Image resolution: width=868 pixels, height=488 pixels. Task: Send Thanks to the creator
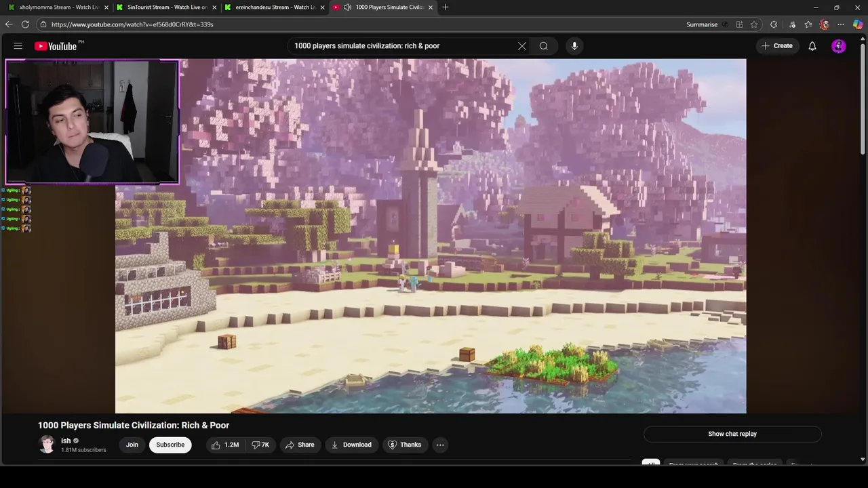(404, 445)
